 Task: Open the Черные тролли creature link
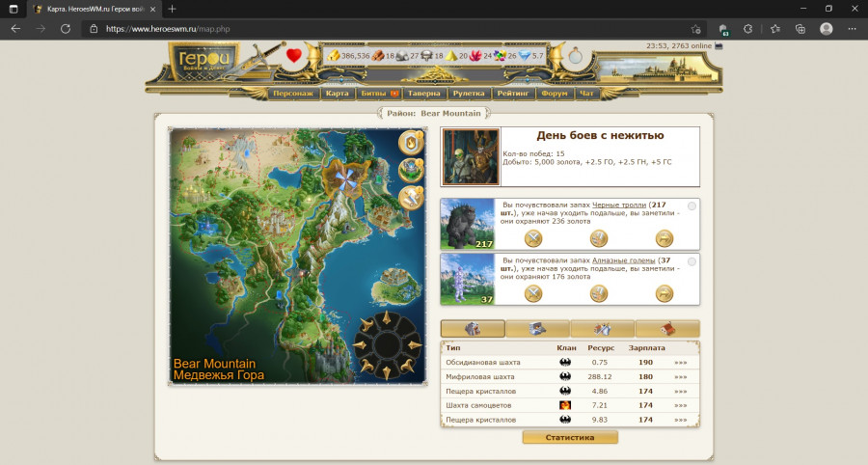pyautogui.click(x=619, y=205)
